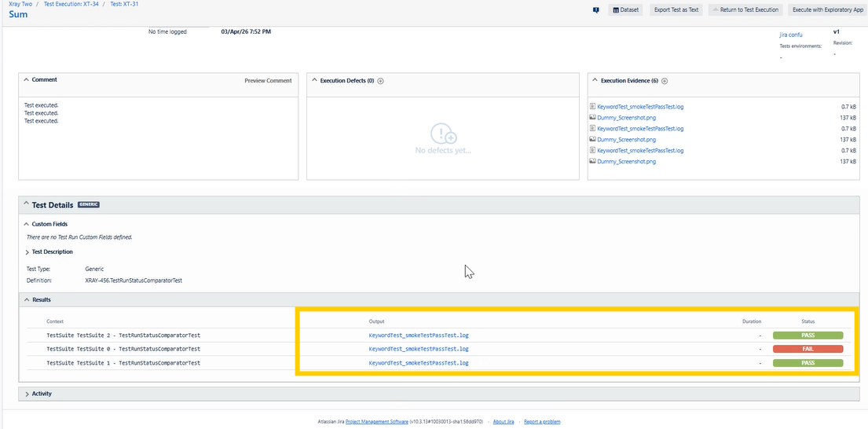Open log output for TestSuite 0 result
The image size is (868, 429).
(x=418, y=349)
